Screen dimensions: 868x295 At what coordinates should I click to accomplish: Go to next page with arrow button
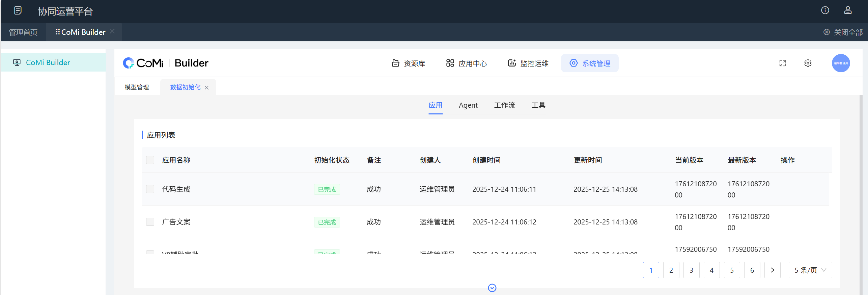point(772,270)
